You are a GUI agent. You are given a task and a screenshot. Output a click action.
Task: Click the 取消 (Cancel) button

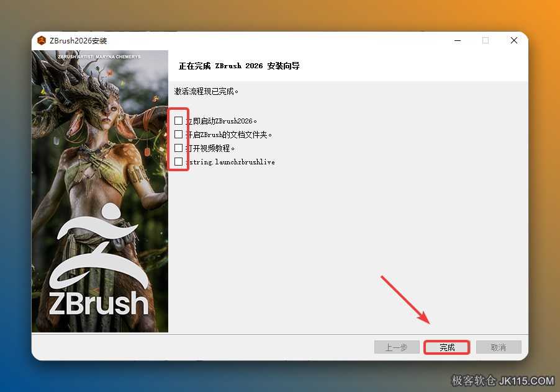pyautogui.click(x=499, y=347)
